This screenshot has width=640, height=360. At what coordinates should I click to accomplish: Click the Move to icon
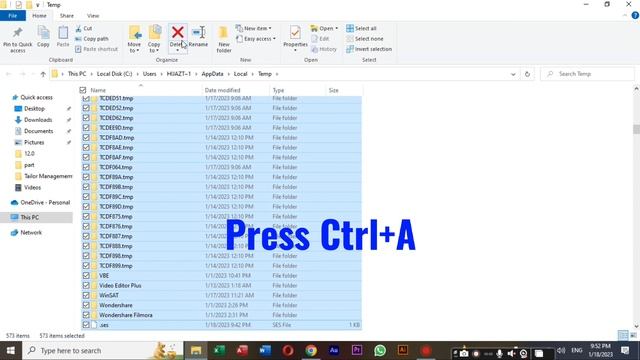134,33
